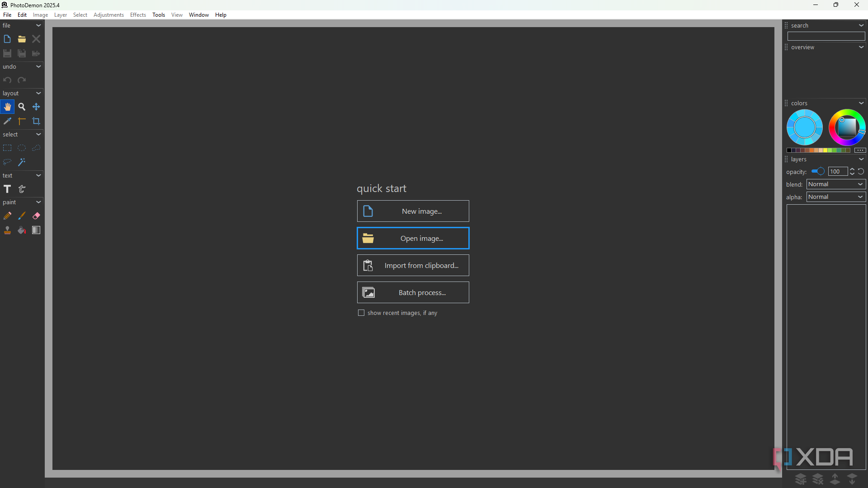Select the Paint bucket fill tool
The image size is (868, 488).
tap(22, 230)
